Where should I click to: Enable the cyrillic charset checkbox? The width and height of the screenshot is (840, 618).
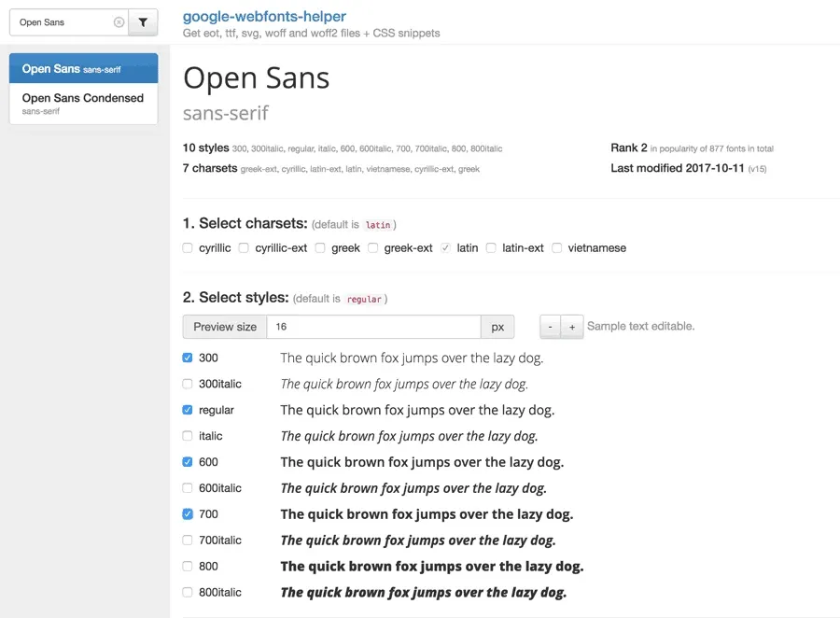tap(188, 248)
